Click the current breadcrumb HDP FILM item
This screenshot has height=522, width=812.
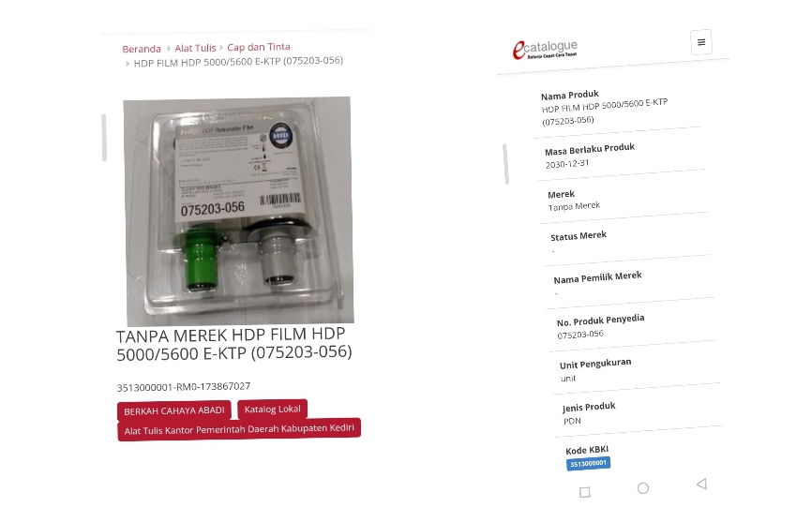click(238, 62)
